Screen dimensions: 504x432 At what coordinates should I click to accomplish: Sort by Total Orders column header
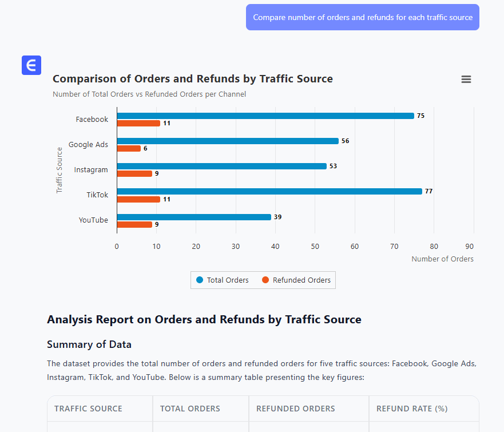(x=190, y=409)
